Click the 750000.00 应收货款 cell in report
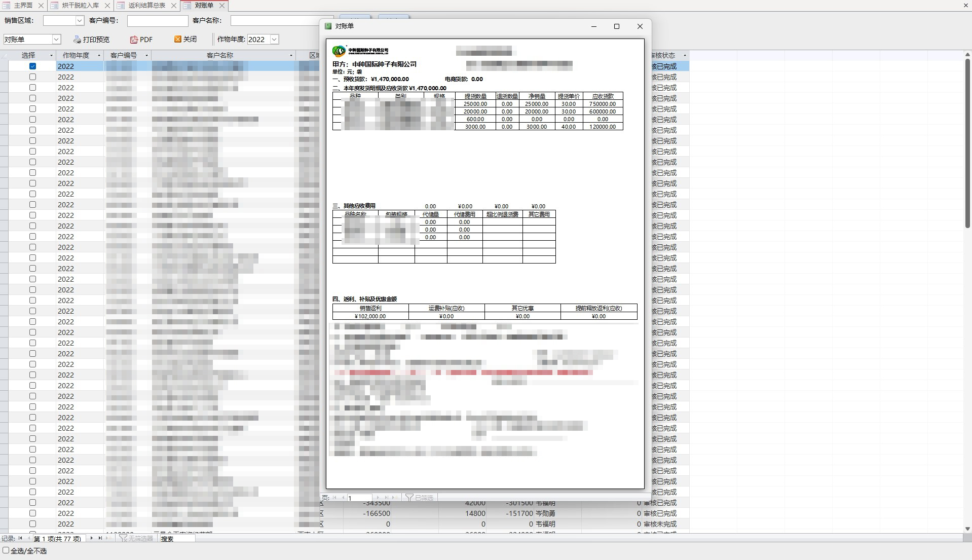The image size is (972, 560). 603,104
